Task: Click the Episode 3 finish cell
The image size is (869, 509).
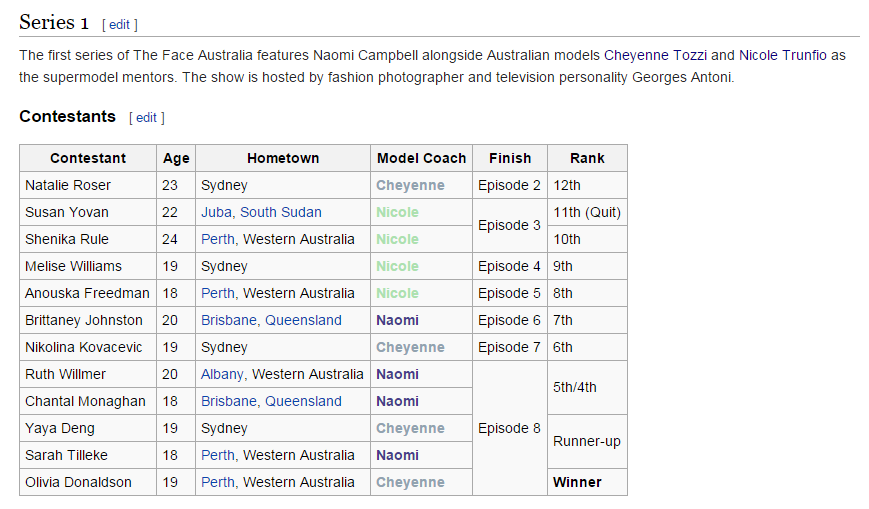Action: [x=510, y=226]
